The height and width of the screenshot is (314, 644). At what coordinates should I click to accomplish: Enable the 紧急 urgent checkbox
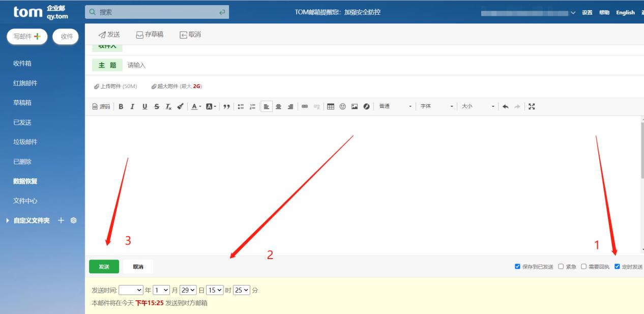pos(561,266)
